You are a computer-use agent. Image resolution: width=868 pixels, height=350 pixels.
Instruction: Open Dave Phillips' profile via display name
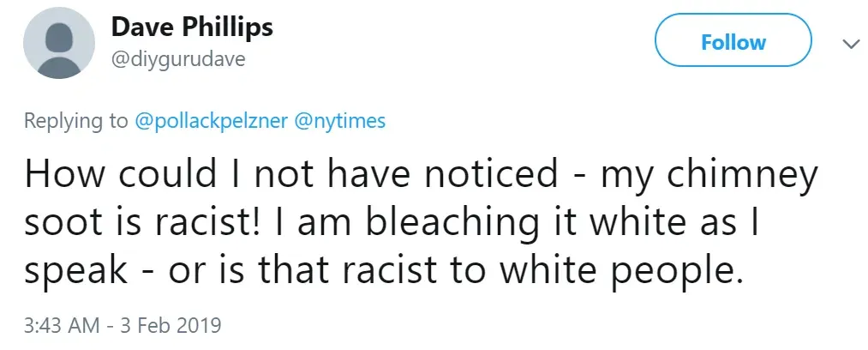coord(192,27)
